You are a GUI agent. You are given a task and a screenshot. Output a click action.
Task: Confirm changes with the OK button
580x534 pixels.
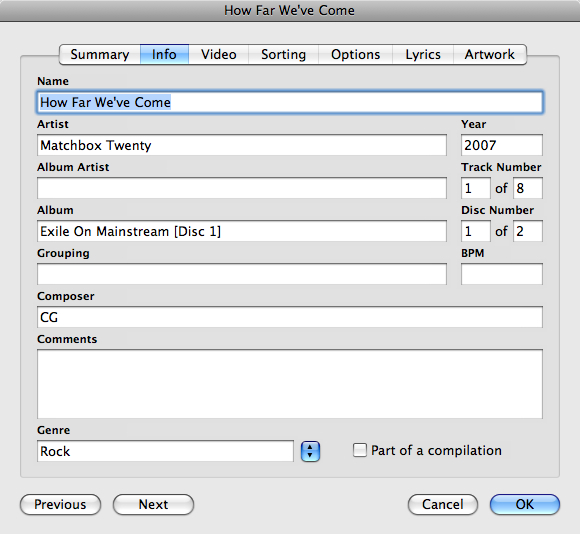point(525,504)
